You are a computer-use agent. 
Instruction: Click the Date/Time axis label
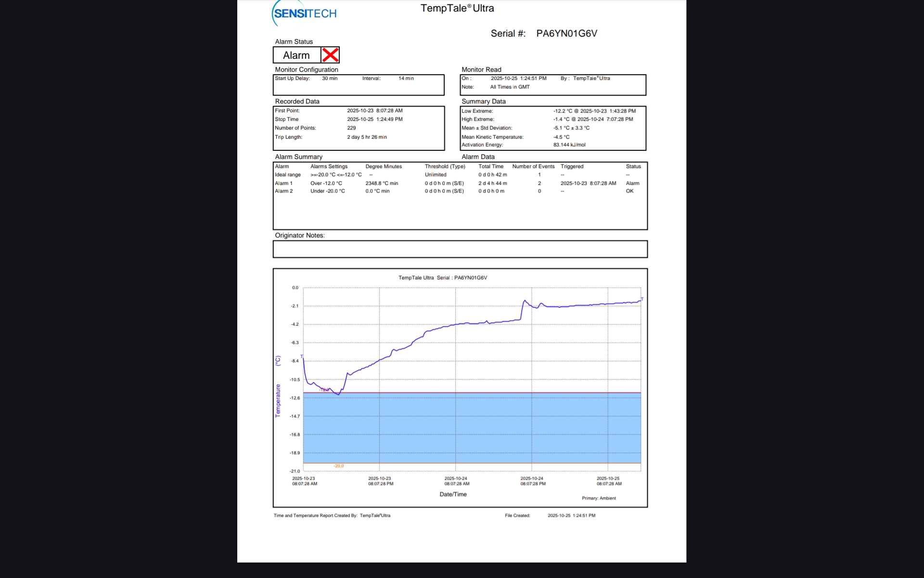pyautogui.click(x=453, y=494)
